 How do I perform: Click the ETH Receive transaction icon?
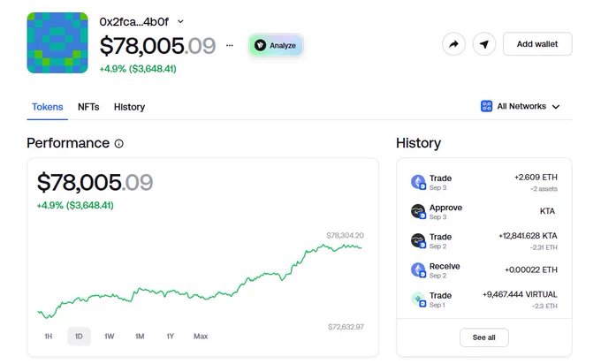pyautogui.click(x=418, y=270)
